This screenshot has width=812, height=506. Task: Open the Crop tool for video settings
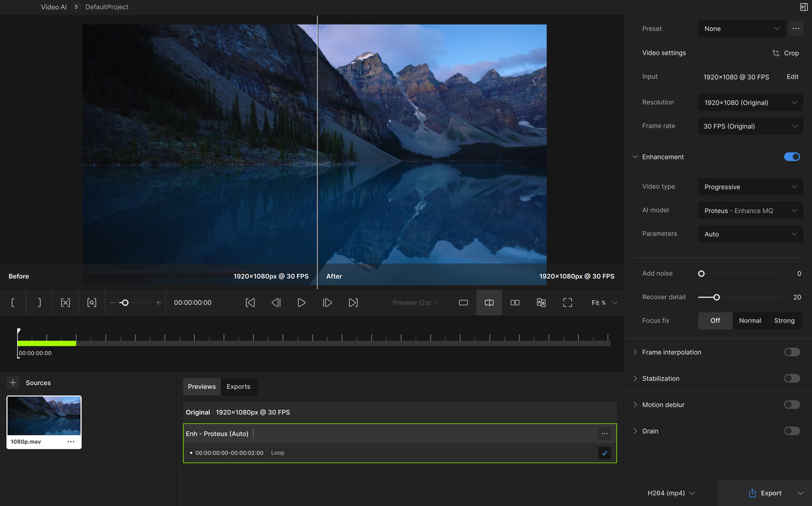pyautogui.click(x=785, y=53)
